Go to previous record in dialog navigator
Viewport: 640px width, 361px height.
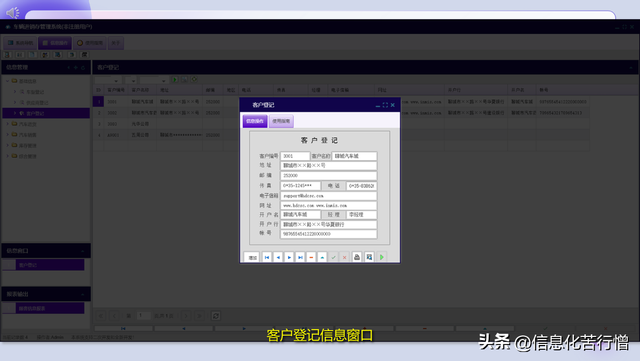278,257
